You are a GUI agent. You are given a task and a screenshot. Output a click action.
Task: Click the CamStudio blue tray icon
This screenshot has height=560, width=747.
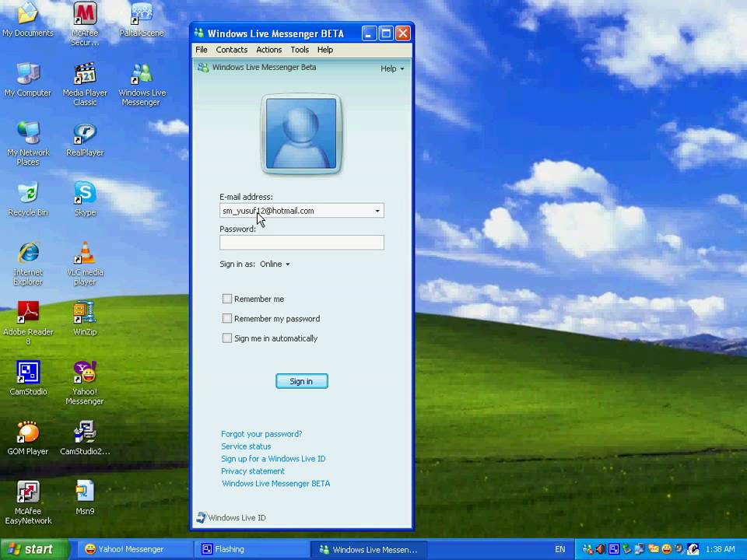(614, 549)
